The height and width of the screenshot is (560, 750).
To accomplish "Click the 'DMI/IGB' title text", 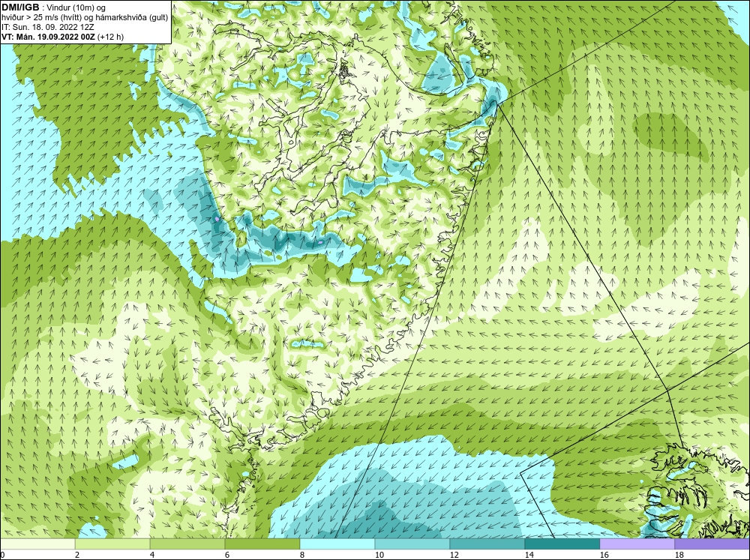I will click(x=20, y=7).
